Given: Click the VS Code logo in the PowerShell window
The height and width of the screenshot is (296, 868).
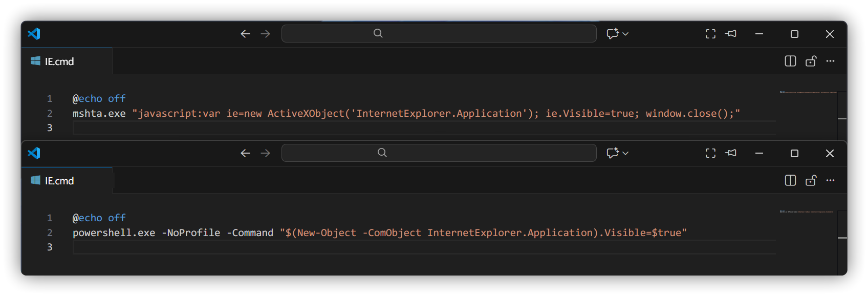Looking at the screenshot, I should coord(34,153).
